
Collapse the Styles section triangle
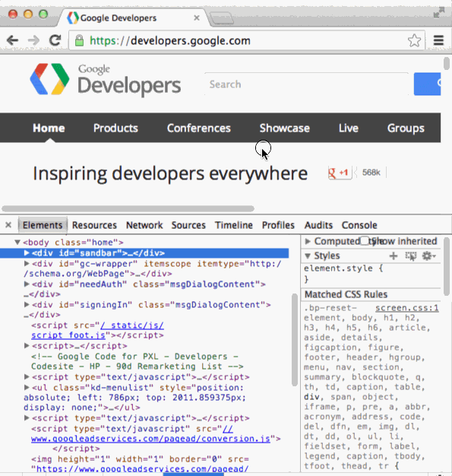pyautogui.click(x=308, y=256)
